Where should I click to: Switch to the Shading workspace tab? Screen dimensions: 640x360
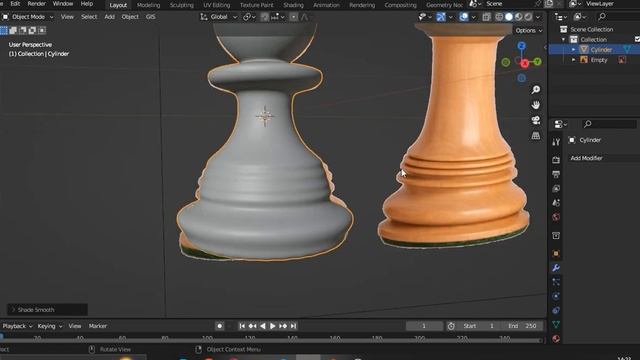coord(293,5)
